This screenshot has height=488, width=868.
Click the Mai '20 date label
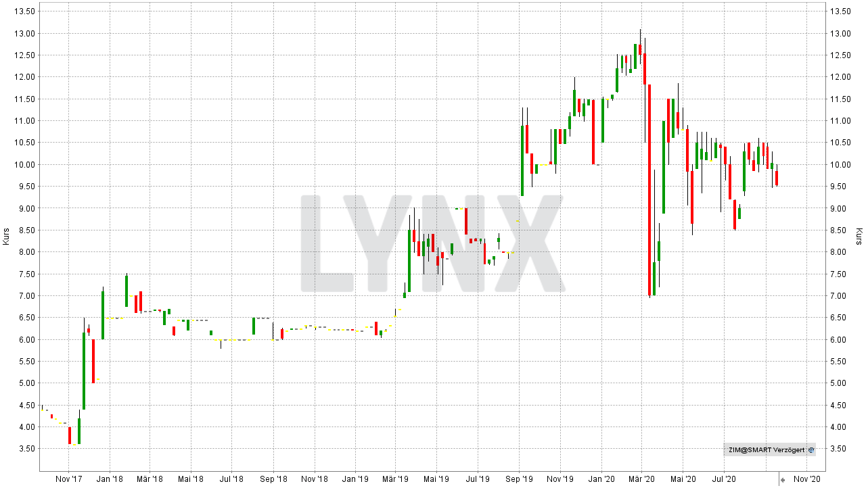click(683, 479)
